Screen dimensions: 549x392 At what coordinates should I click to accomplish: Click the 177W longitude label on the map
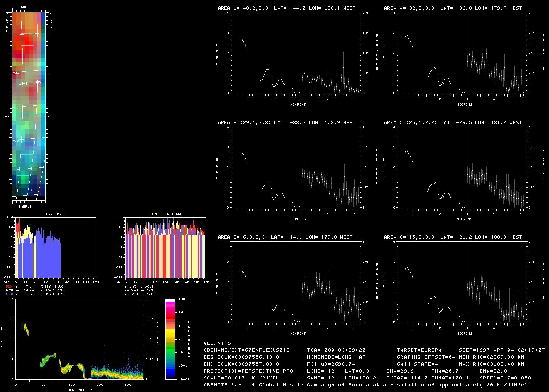[38, 82]
